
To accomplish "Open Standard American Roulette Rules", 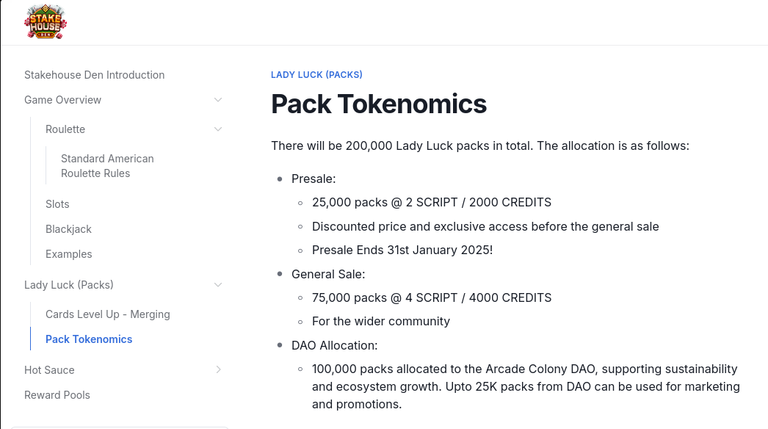I will pos(107,166).
